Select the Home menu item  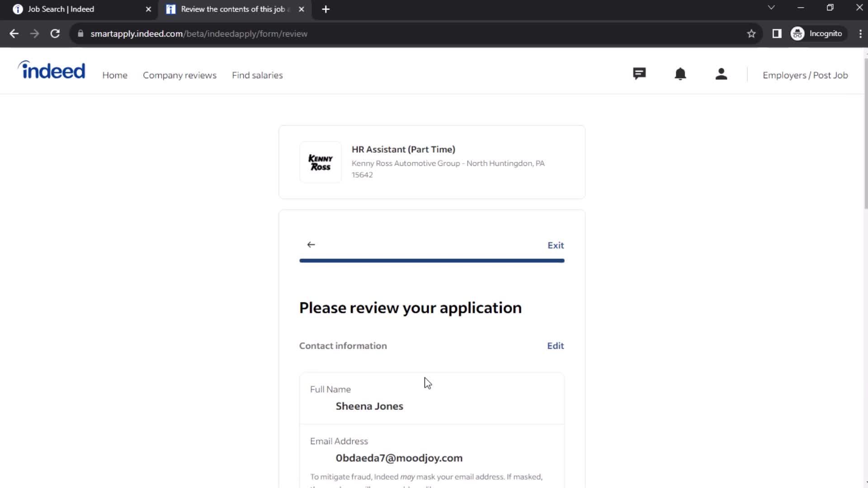[x=114, y=75]
